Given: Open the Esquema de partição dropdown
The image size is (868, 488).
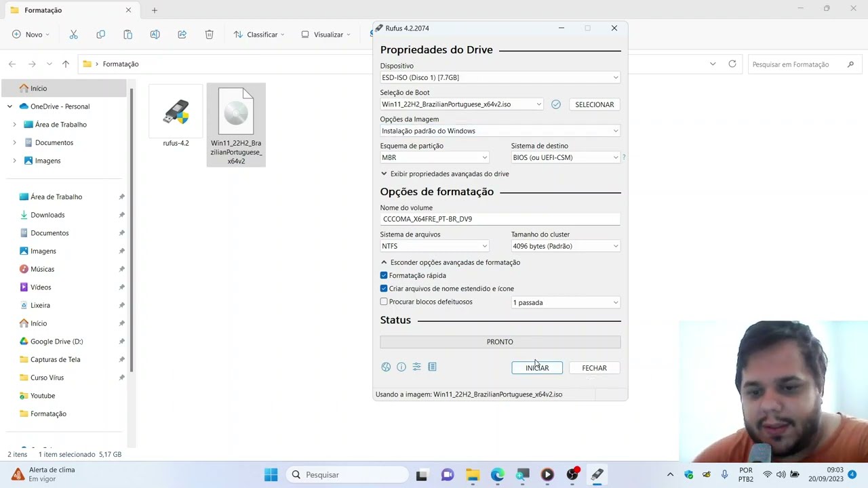Looking at the screenshot, I should pos(434,157).
